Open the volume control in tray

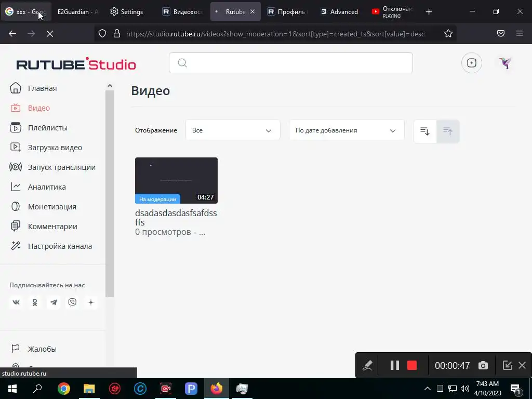click(465, 389)
